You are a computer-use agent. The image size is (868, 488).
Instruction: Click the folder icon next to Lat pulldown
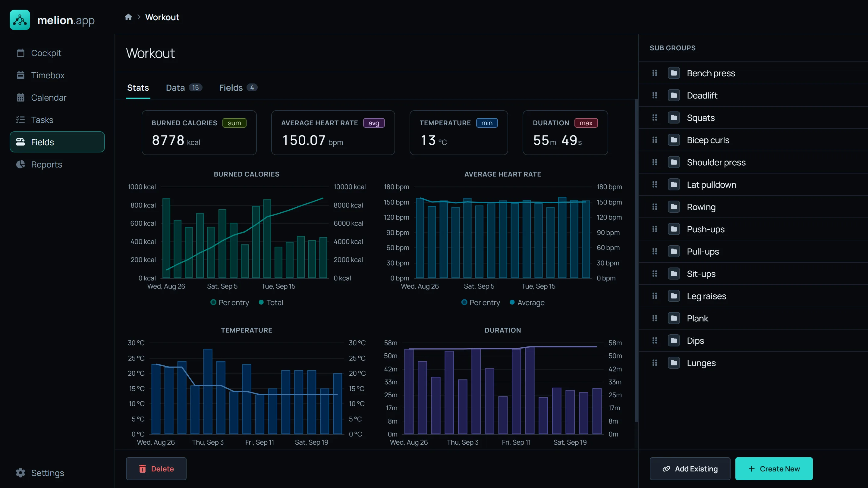pos(674,185)
